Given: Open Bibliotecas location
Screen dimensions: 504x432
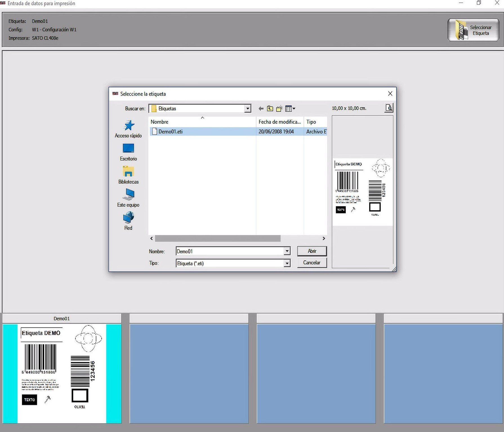Looking at the screenshot, I should pos(128,175).
